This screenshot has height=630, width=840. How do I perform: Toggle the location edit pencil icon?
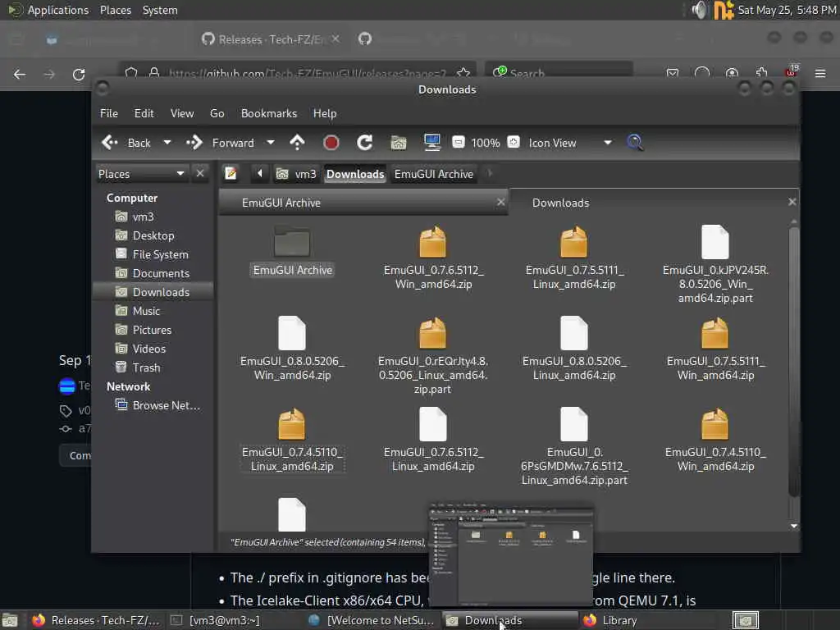tap(231, 174)
